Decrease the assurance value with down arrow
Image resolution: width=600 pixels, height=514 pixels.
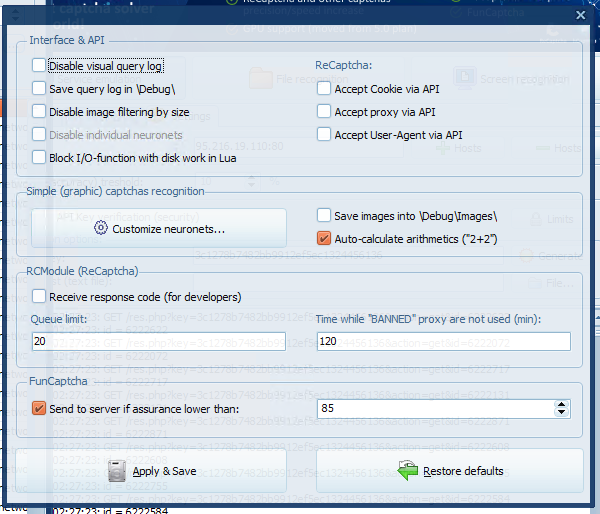561,413
